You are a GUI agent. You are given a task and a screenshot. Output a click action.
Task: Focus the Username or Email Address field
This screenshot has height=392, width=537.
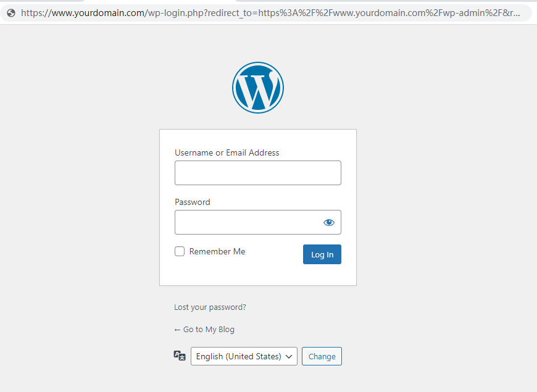[257, 173]
